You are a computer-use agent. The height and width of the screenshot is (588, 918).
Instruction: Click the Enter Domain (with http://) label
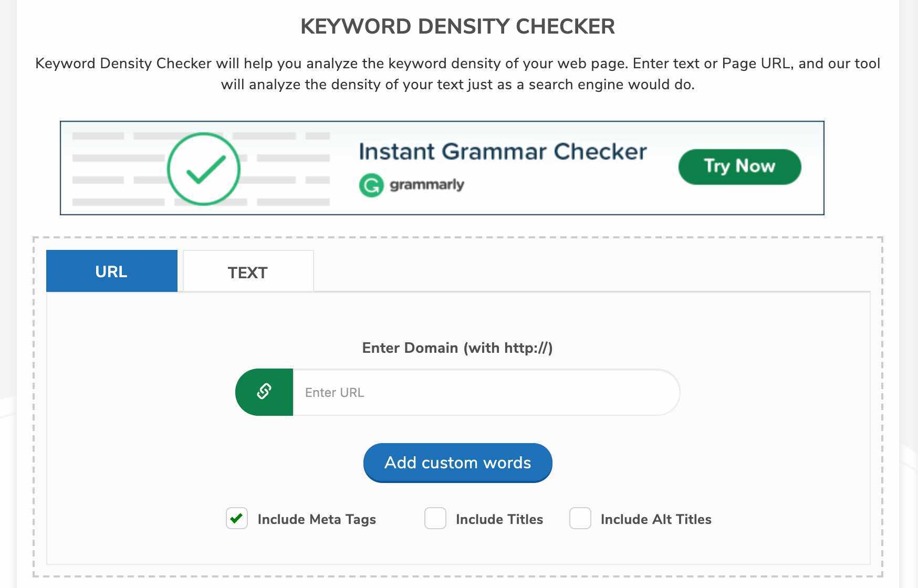coord(457,348)
